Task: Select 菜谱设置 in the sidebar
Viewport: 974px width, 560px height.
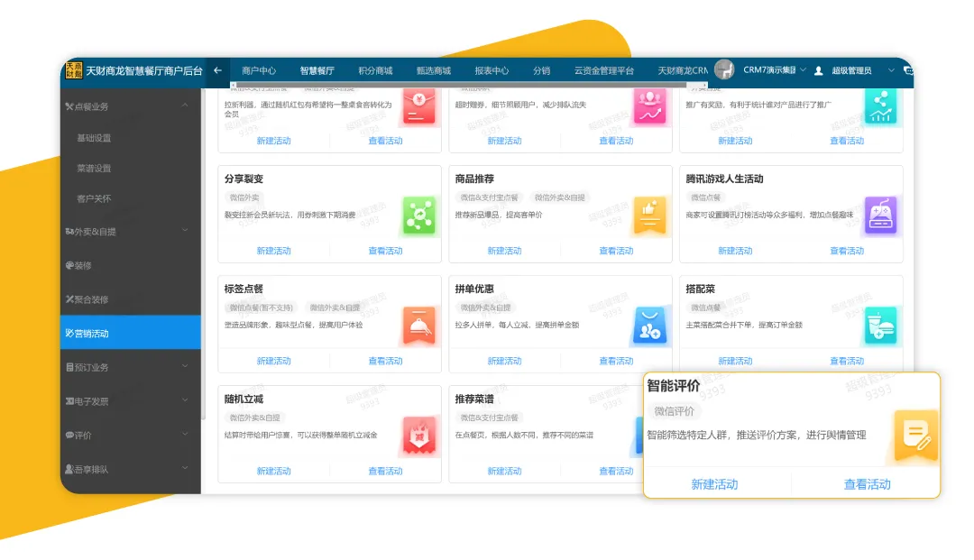Action: click(x=94, y=169)
